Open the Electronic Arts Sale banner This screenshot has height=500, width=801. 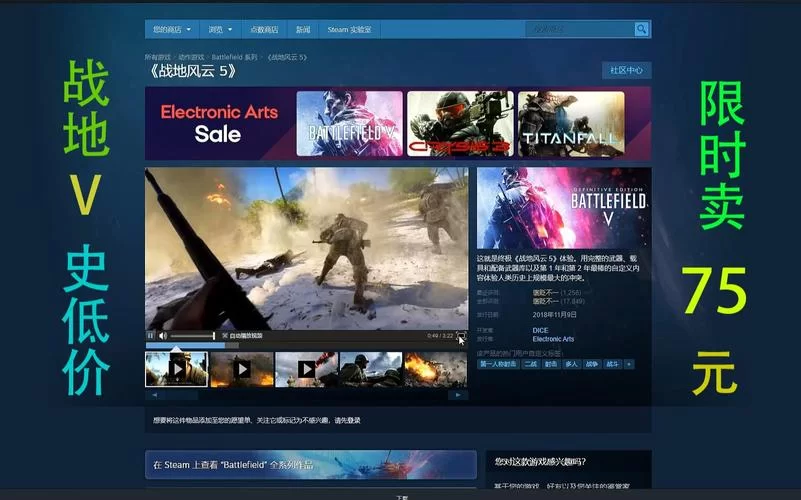click(x=219, y=123)
